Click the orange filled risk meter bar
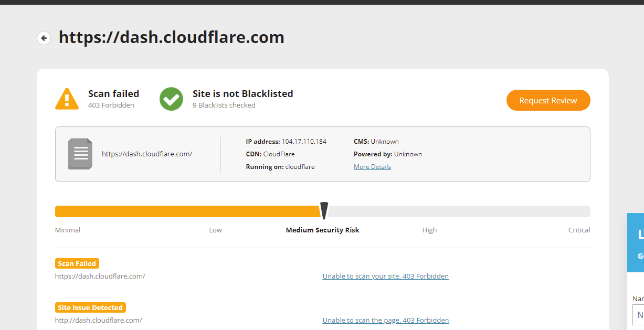The image size is (644, 330). 188,211
